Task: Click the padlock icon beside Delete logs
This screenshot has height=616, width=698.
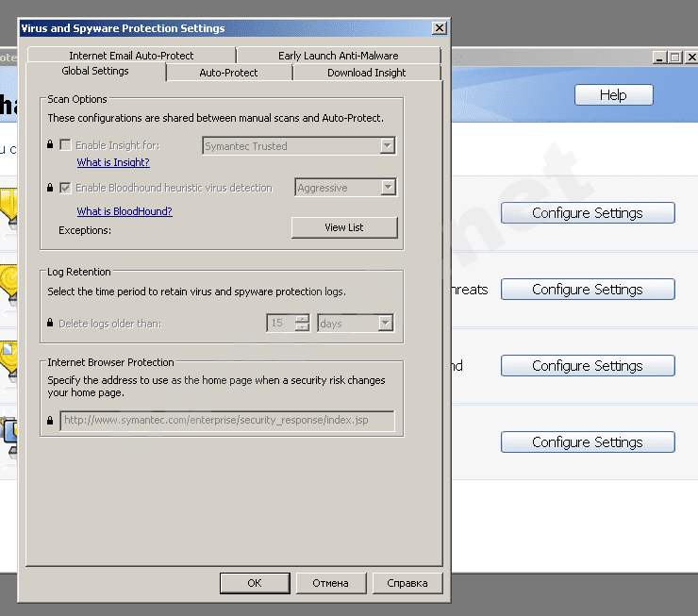Action: (50, 323)
